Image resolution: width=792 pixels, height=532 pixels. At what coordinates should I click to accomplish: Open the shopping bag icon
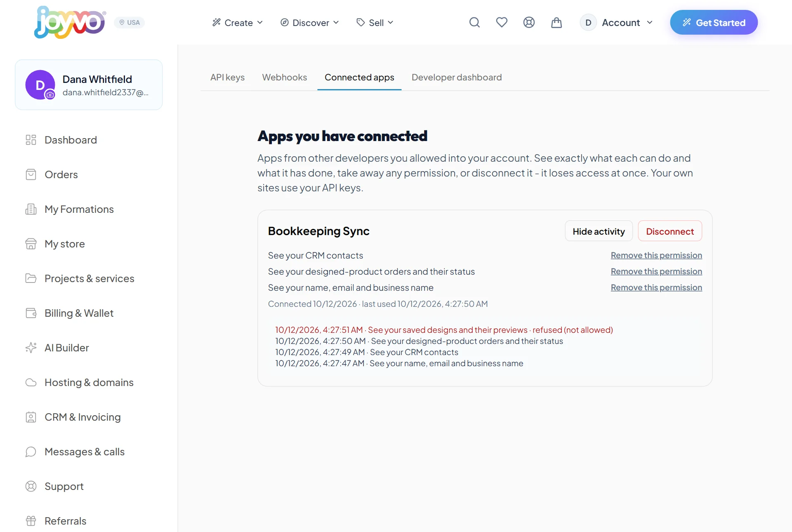click(556, 22)
